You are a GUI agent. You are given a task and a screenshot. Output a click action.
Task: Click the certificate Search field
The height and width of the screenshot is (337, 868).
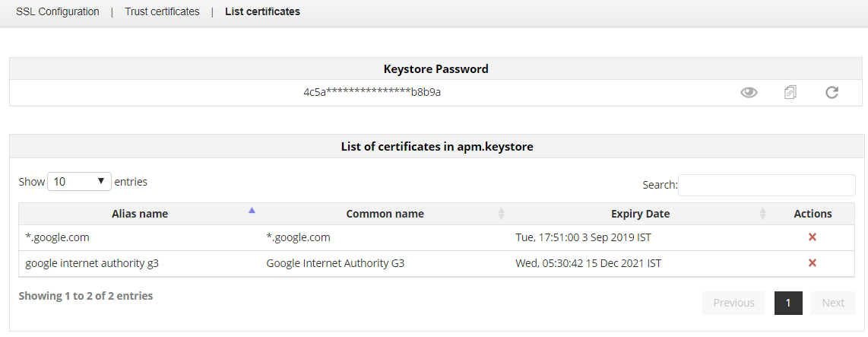766,185
